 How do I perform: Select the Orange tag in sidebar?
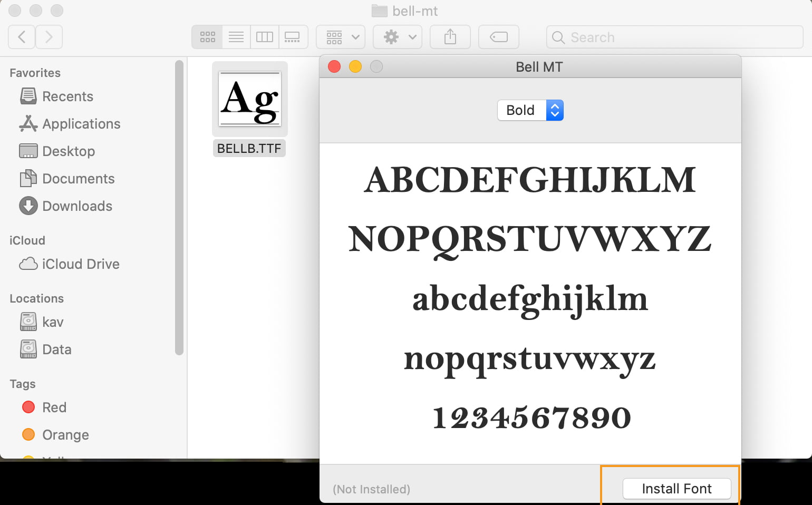pyautogui.click(x=65, y=435)
